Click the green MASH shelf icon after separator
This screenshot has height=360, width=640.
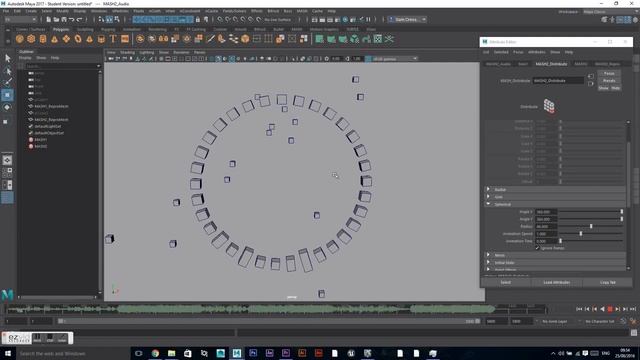click(319, 39)
